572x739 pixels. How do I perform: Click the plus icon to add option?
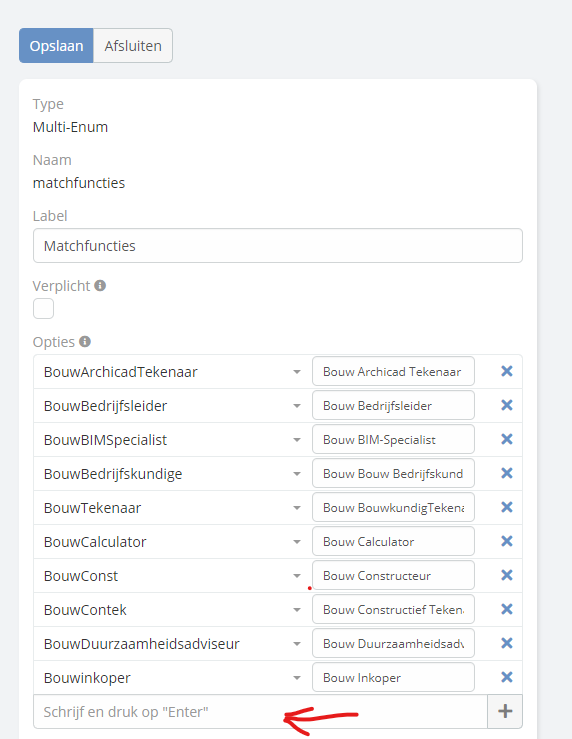click(505, 711)
